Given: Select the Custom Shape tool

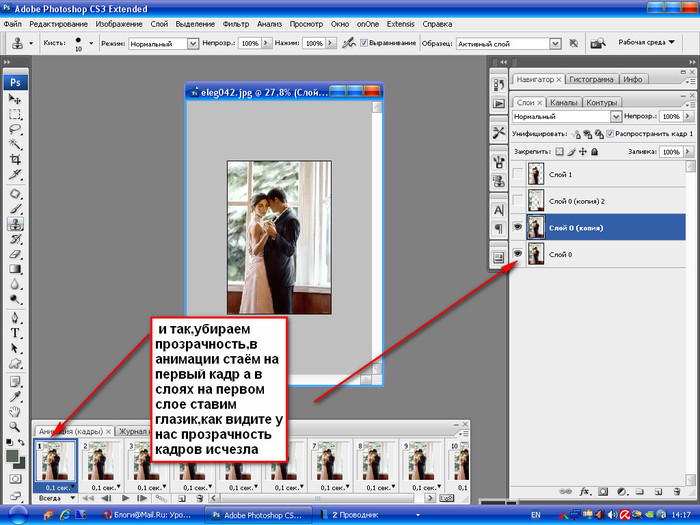Looking at the screenshot, I should click(x=15, y=363).
